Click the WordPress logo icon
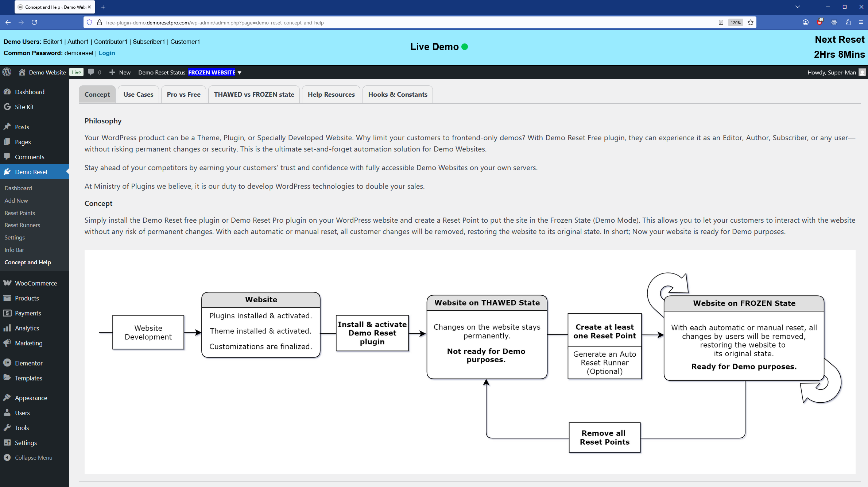 coord(7,72)
